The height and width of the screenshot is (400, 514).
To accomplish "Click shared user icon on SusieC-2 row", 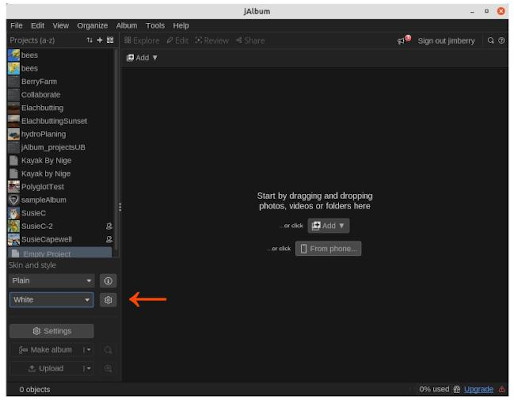I will [x=109, y=226].
